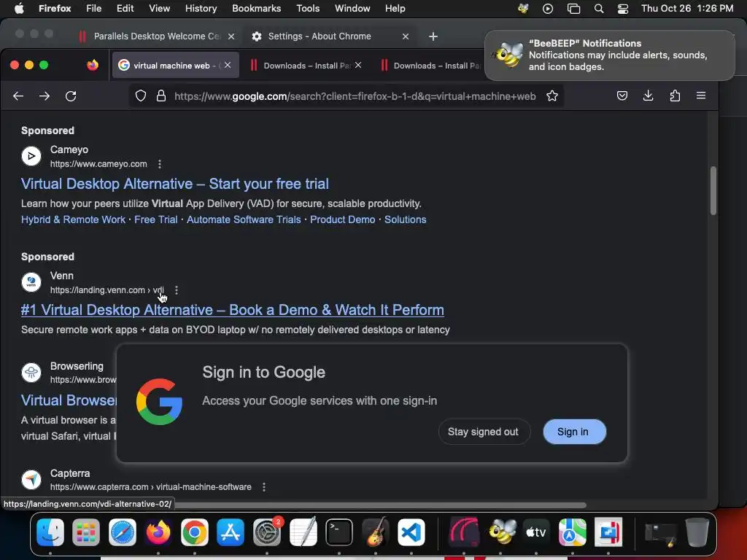Open App Store from the Dock
The width and height of the screenshot is (747, 560).
[x=231, y=532]
